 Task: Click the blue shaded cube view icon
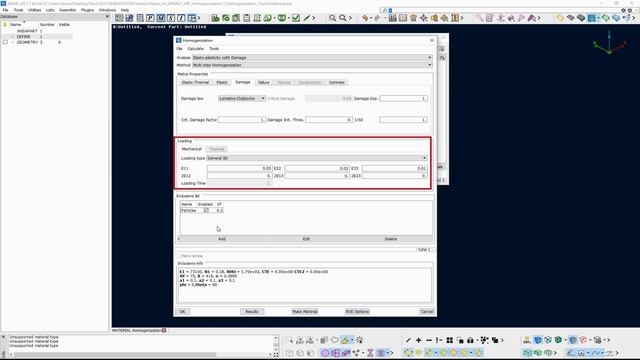538,340
